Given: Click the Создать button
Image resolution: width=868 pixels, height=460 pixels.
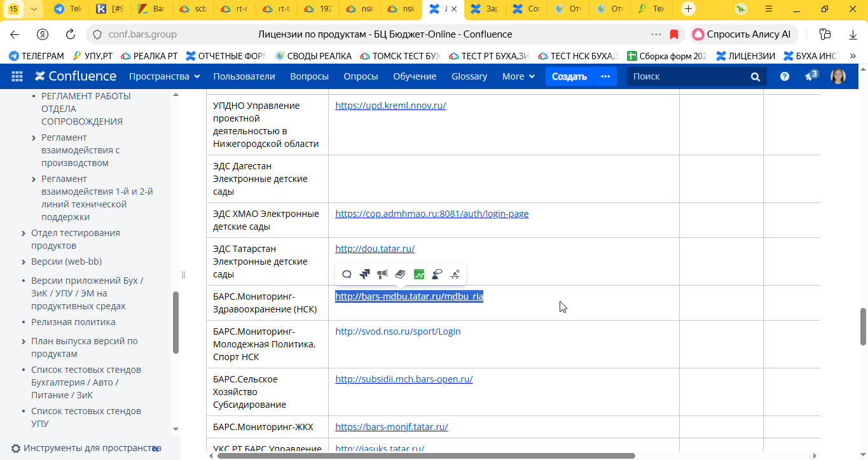Looking at the screenshot, I should click(x=568, y=76).
